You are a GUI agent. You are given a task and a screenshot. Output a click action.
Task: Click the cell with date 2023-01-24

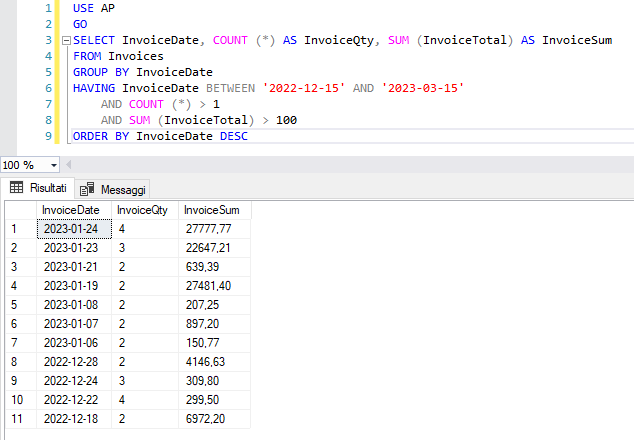(x=74, y=229)
